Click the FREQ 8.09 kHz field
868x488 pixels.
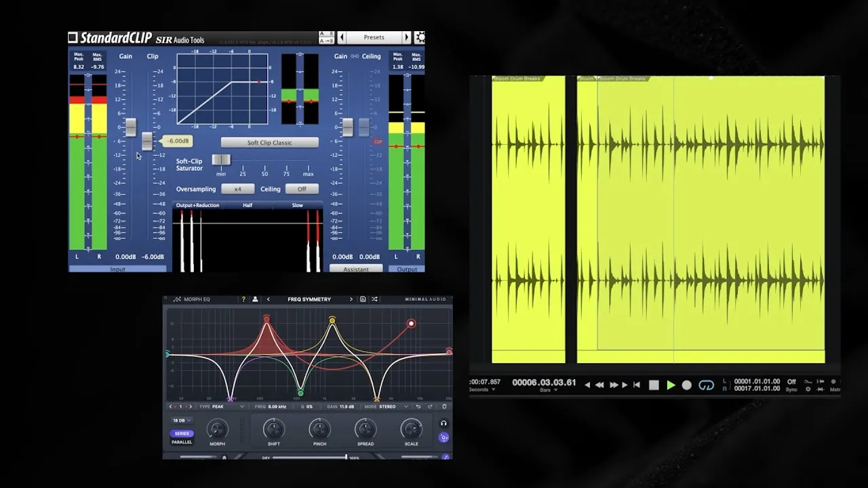270,407
